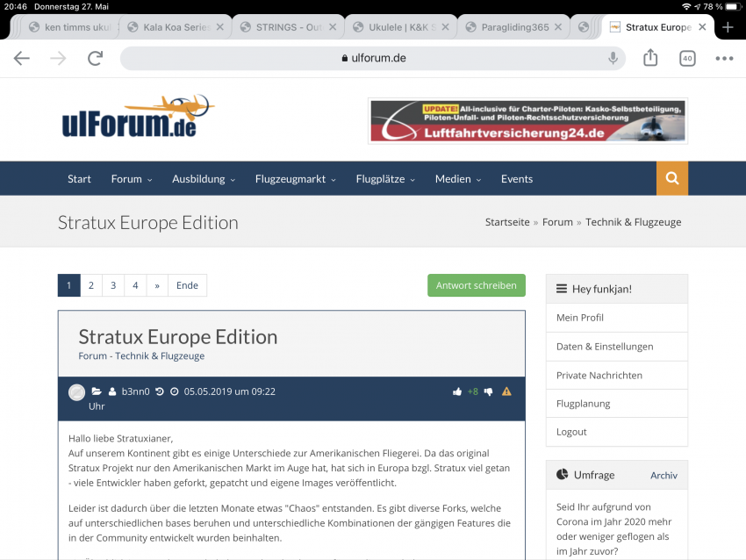Open the browser three-dots menu

(724, 59)
